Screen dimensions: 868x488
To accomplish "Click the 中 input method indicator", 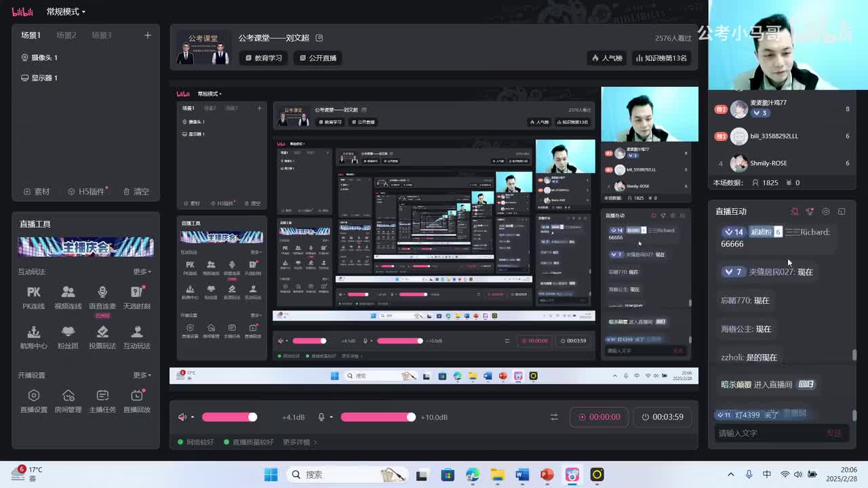I will pyautogui.click(x=767, y=474).
